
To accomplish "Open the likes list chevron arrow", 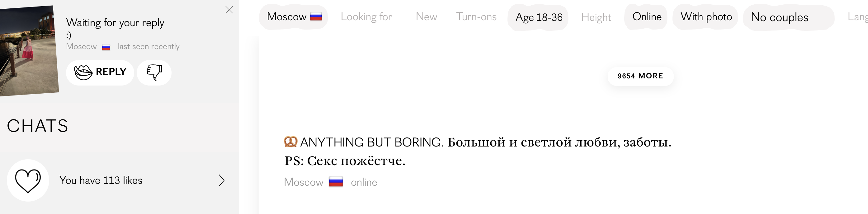I will point(221,180).
